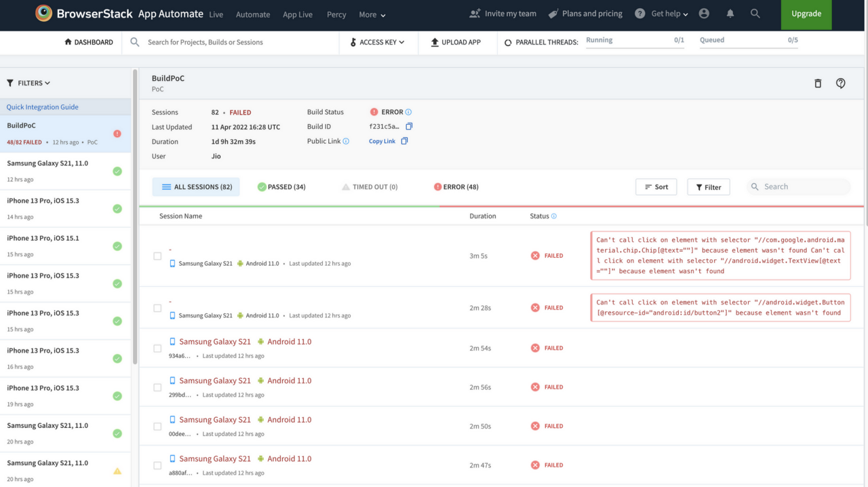
Task: Switch to Passed (34) tab
Action: [281, 187]
